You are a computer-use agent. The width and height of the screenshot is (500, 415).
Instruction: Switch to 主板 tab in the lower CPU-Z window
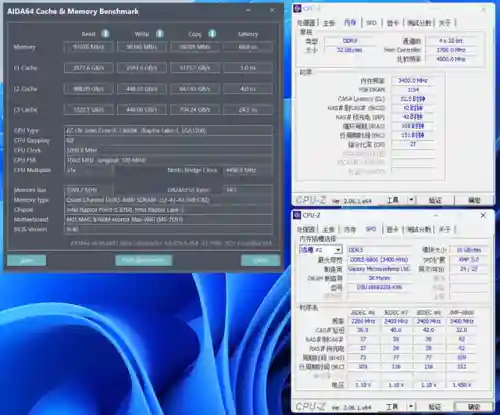click(329, 229)
